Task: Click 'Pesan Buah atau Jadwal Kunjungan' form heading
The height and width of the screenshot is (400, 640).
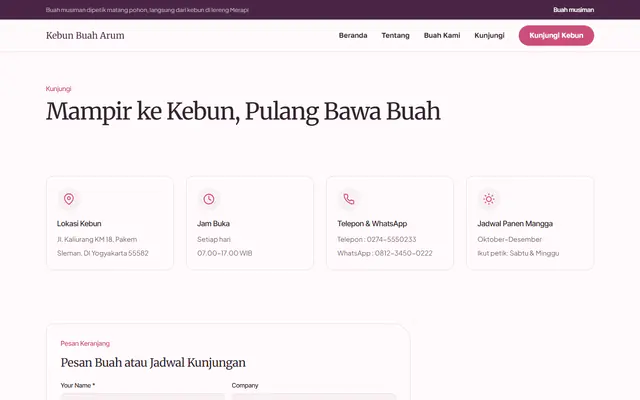Action: tap(153, 362)
